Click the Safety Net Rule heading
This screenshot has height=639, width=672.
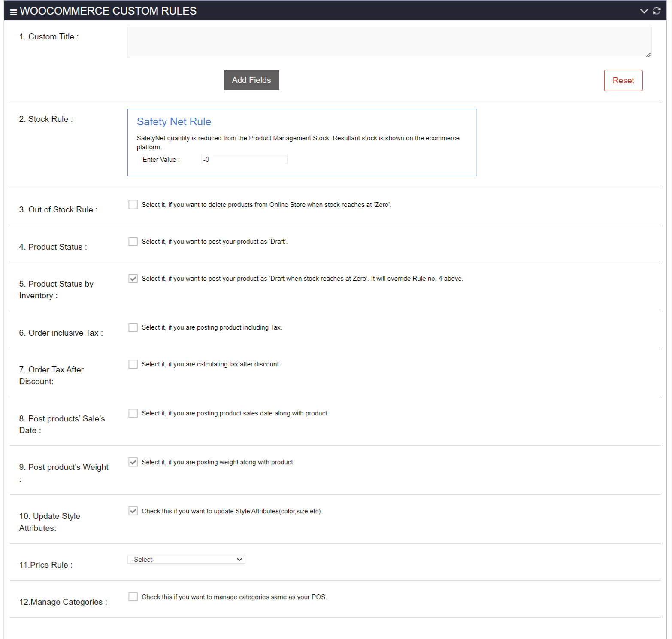tap(174, 122)
